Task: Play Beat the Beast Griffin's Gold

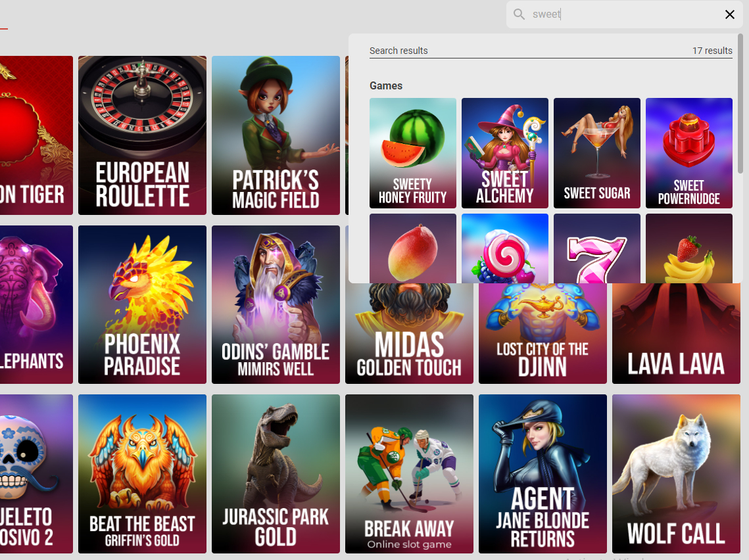Action: pos(142,474)
